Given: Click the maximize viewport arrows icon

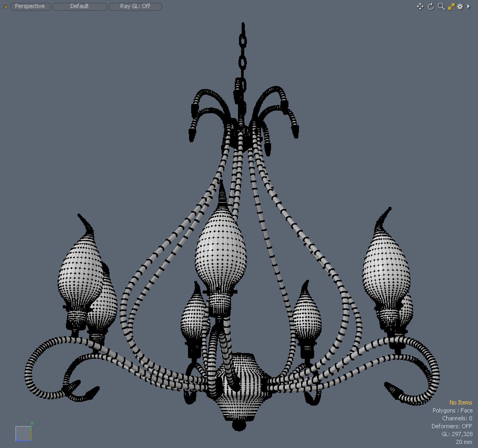Looking at the screenshot, I should (451, 6).
